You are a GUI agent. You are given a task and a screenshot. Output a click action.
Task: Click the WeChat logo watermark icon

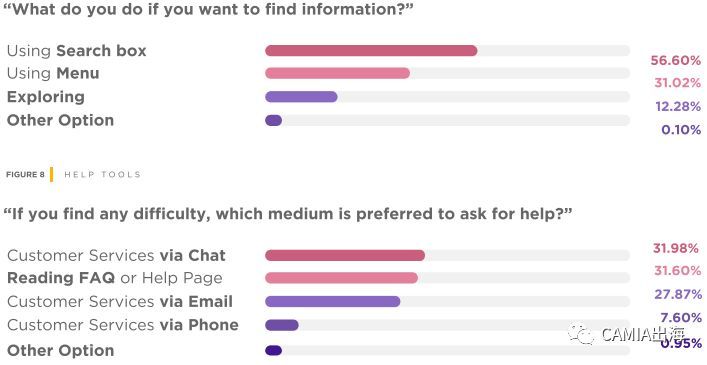[x=581, y=334]
